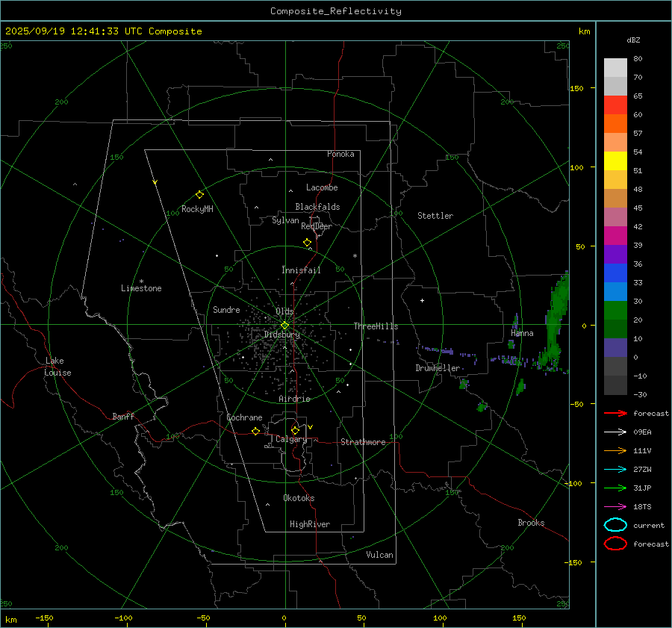Select the cyan 27ZW arrow icon
Viewport: 672px width, 628px height.
point(615,469)
